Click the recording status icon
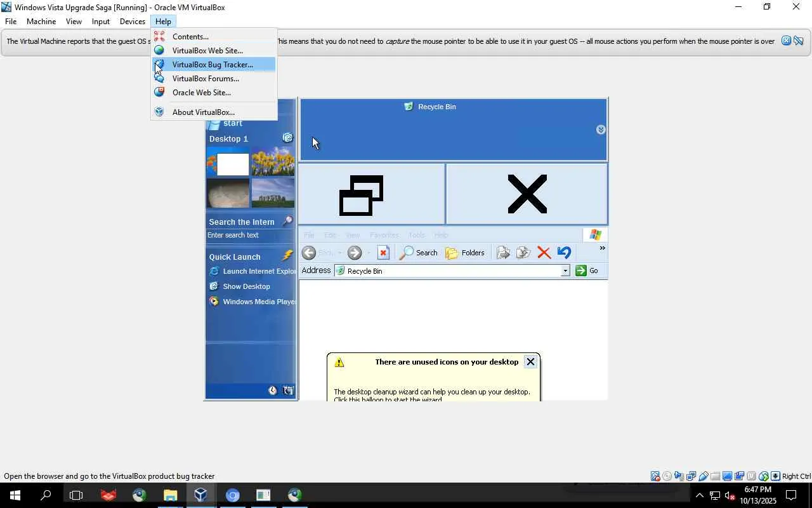Image resolution: width=812 pixels, height=508 pixels. tap(739, 476)
